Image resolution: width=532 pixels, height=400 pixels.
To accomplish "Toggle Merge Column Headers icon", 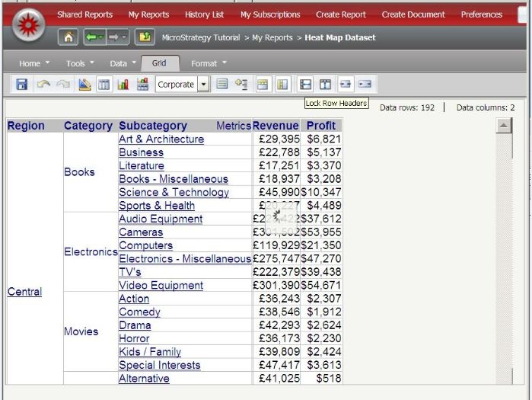I will pyautogui.click(x=263, y=85).
